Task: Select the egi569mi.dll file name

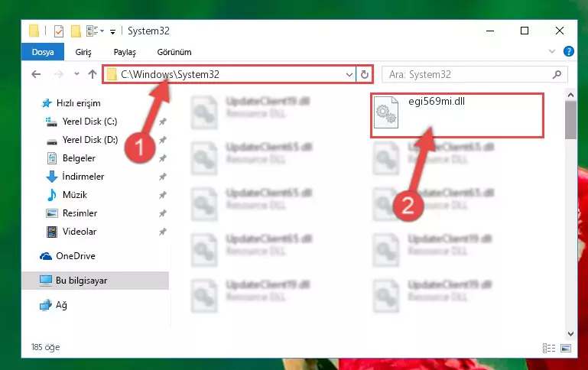Action: [x=437, y=101]
